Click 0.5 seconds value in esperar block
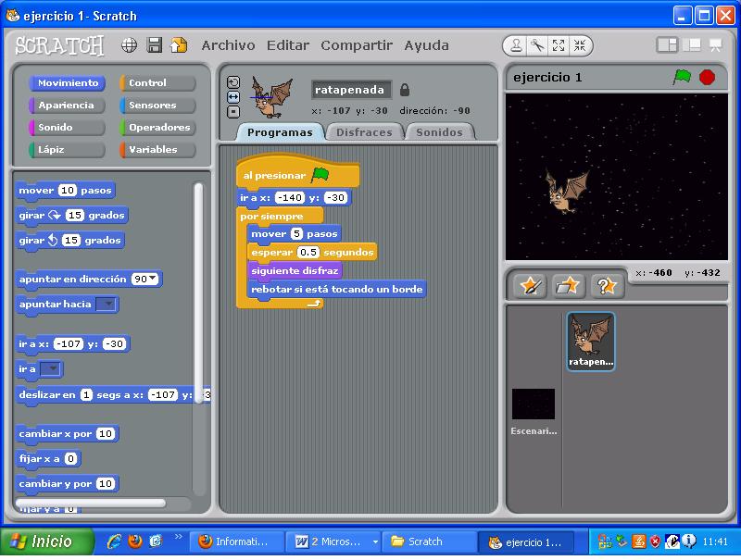The image size is (741, 560). 308,252
